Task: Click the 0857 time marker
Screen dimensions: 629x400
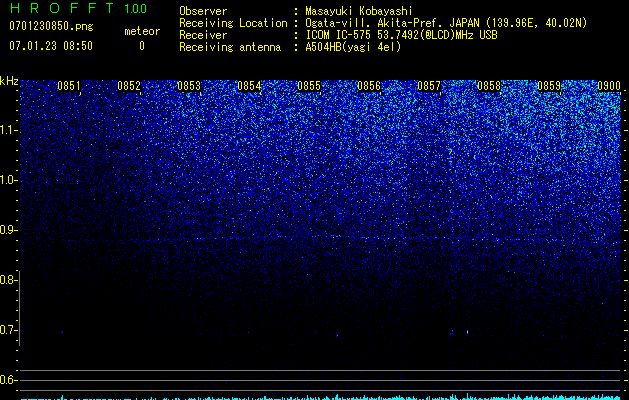Action: pos(429,86)
